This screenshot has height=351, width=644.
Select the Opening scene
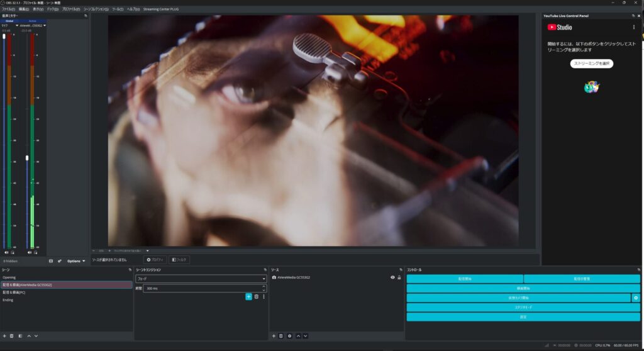pos(9,277)
